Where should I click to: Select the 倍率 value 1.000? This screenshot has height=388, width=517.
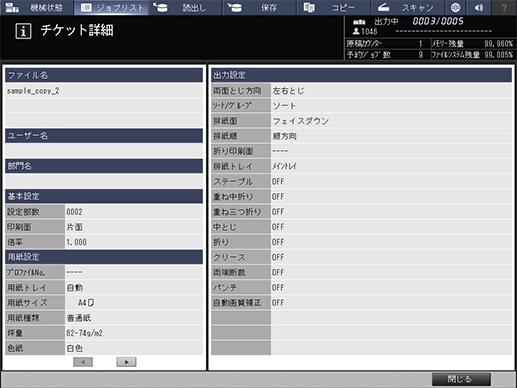coord(76,242)
